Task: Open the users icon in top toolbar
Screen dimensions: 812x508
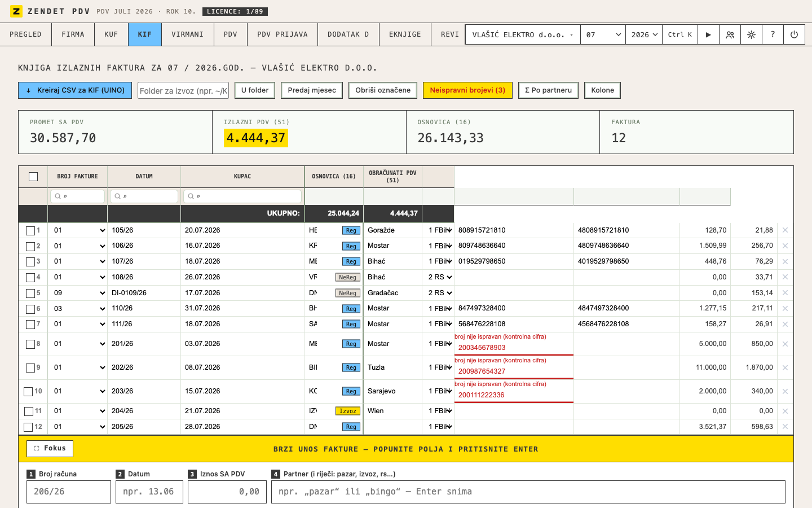Action: tap(730, 34)
